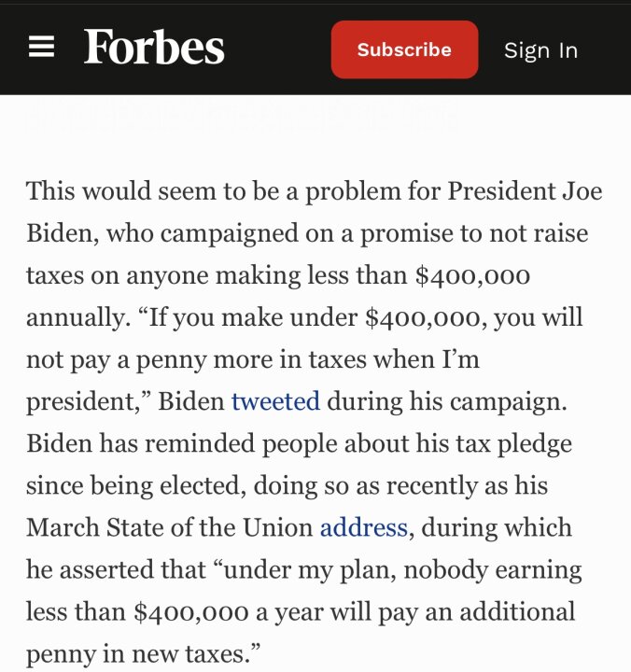Click the final words "penny in new taxes."
The width and height of the screenshot is (631, 672).
(x=142, y=654)
